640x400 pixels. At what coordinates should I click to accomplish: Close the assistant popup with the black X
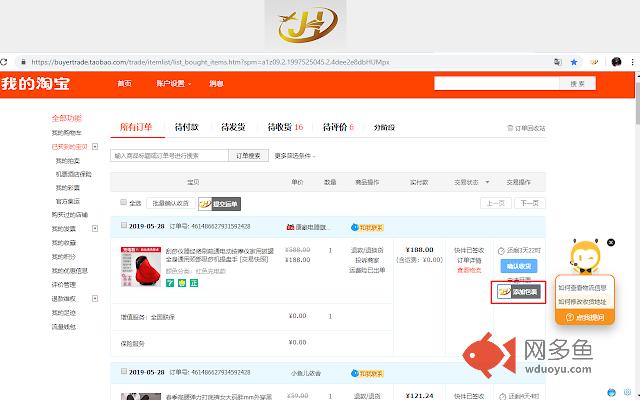611,242
